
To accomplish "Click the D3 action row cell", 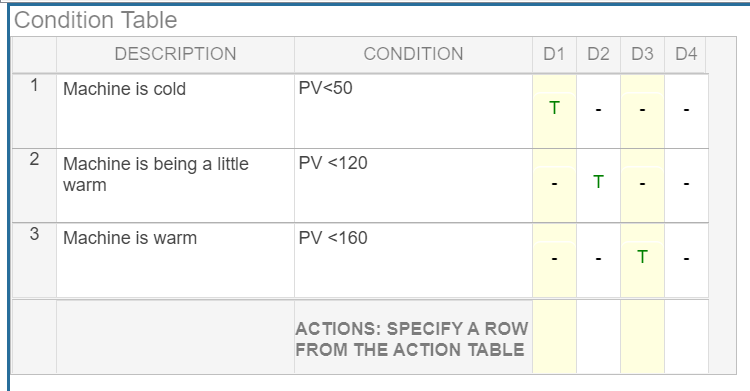I will pos(642,337).
